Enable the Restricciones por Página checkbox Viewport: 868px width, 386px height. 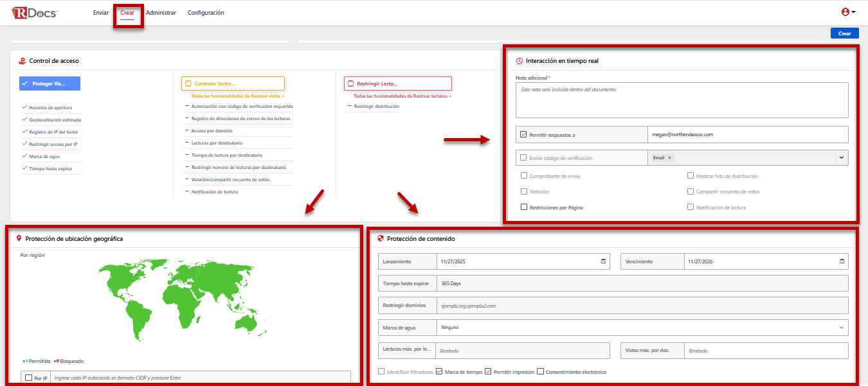pyautogui.click(x=524, y=207)
